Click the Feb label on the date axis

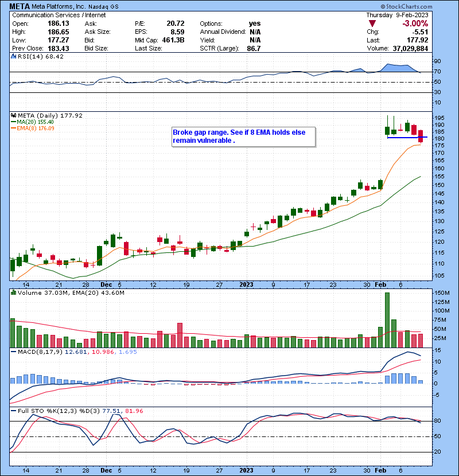coord(381,284)
